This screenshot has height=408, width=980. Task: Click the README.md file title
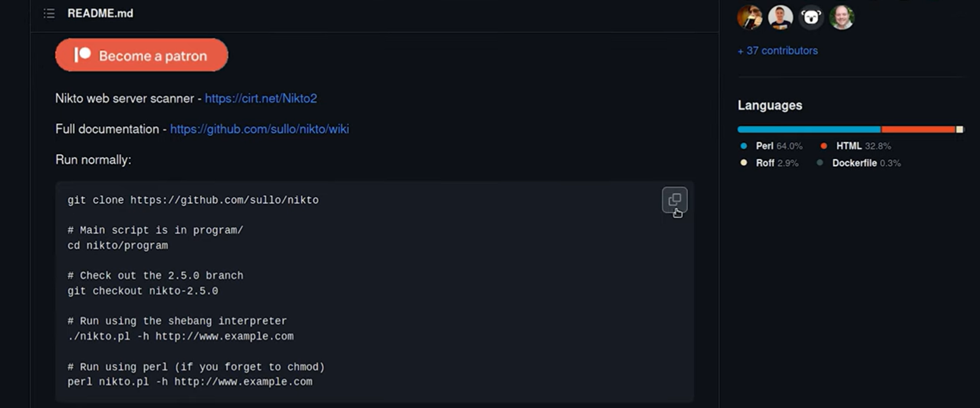coord(100,13)
